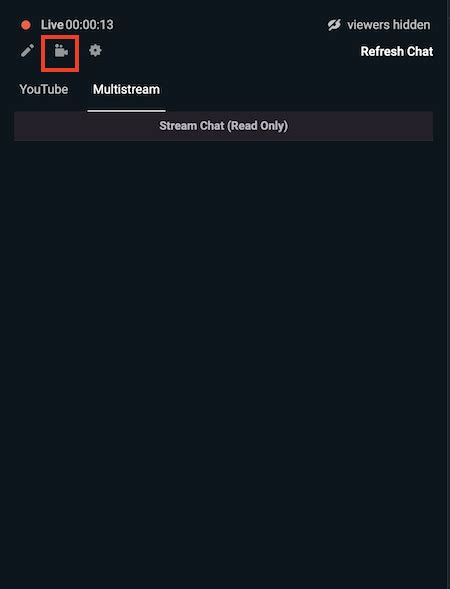Open the gear settings icon
The image size is (450, 589).
tap(95, 50)
